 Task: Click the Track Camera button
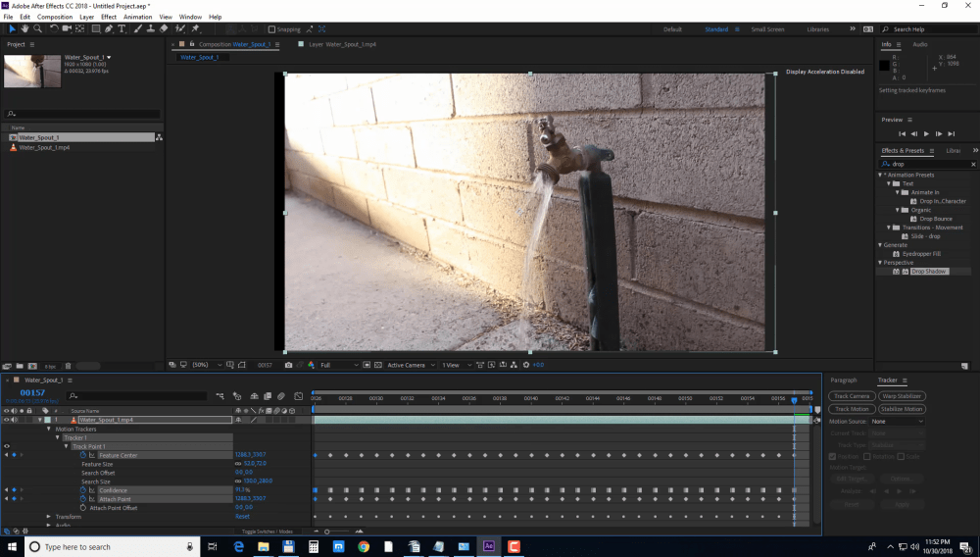click(x=852, y=396)
